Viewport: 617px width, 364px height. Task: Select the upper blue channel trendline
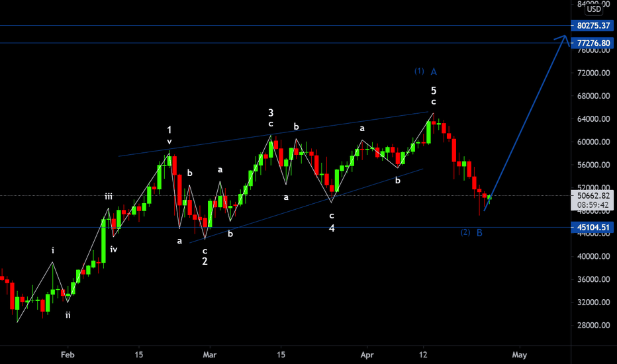pyautogui.click(x=273, y=134)
